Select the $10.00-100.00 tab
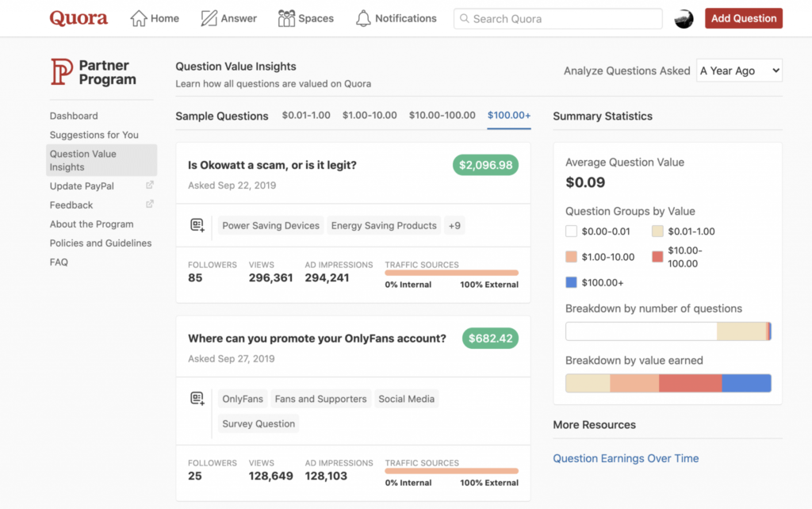This screenshot has width=812, height=509. click(x=442, y=115)
